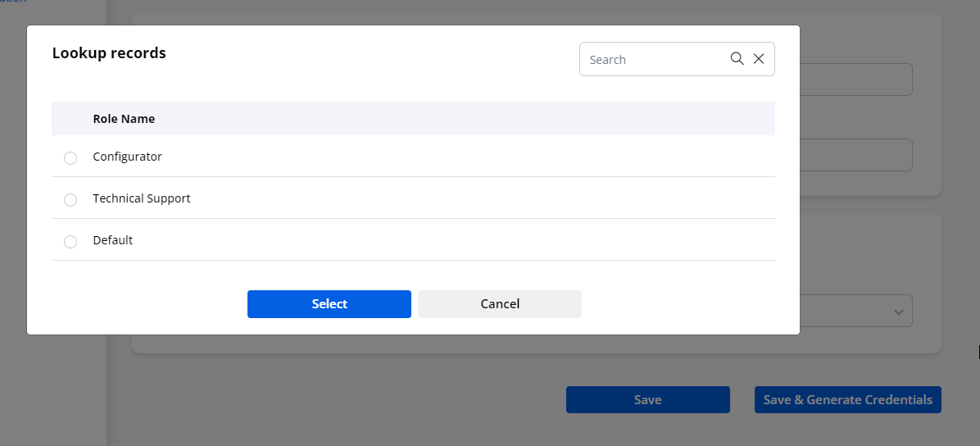
Task: Cancel the Lookup records dialog
Action: (x=499, y=303)
